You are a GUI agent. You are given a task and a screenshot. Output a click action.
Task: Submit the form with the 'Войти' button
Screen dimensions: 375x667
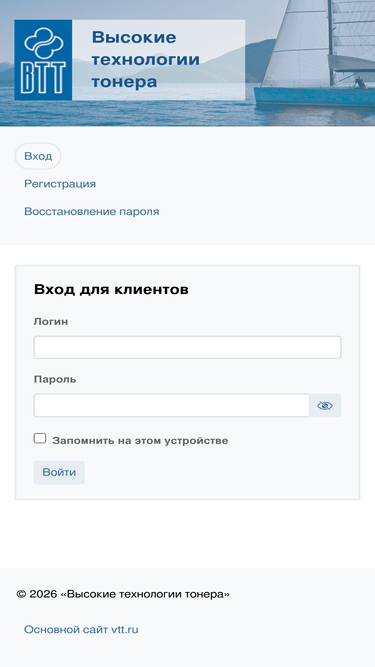(x=59, y=472)
